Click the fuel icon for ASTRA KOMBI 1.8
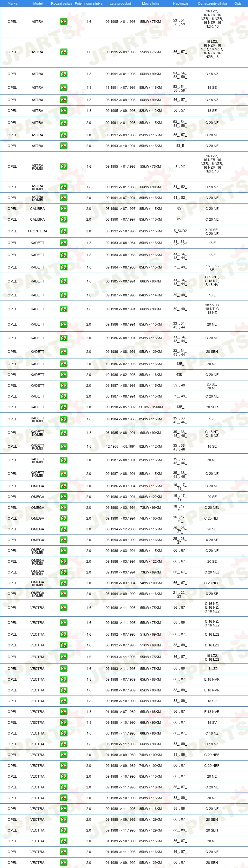The width and height of the screenshot is (248, 868). click(63, 187)
